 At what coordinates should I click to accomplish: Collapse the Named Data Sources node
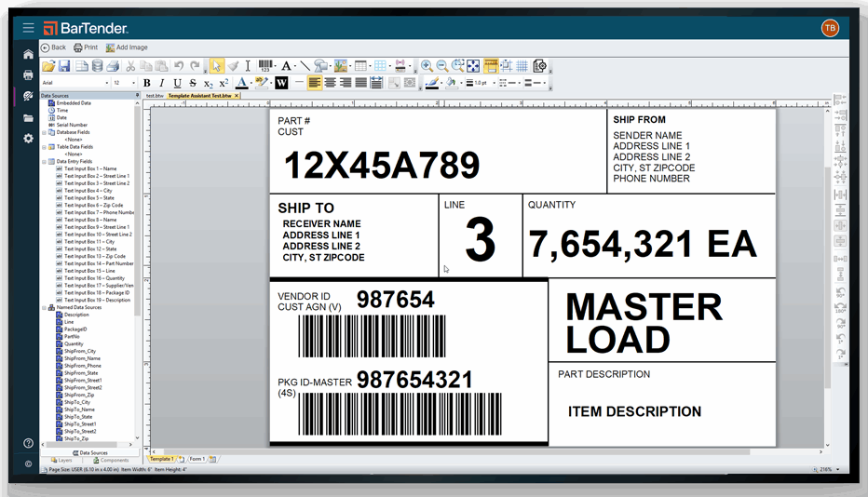44,307
